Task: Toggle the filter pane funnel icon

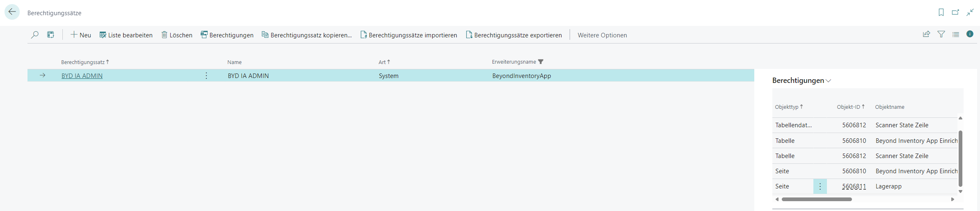Action: (941, 34)
